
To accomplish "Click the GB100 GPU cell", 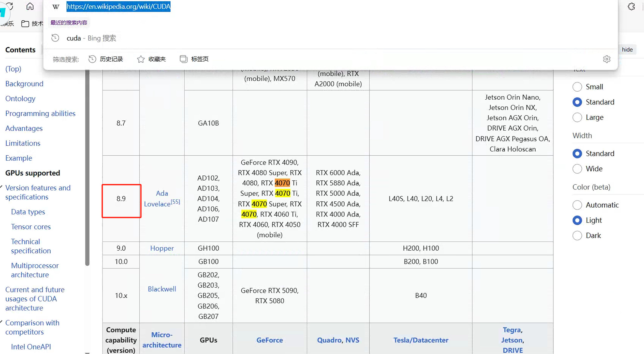I will (x=209, y=262).
